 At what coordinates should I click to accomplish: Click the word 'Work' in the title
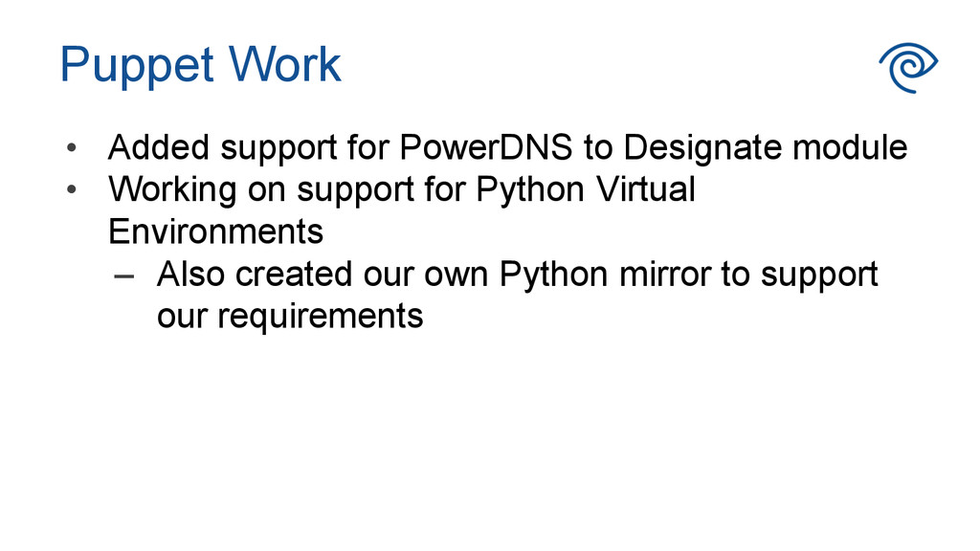tap(285, 65)
